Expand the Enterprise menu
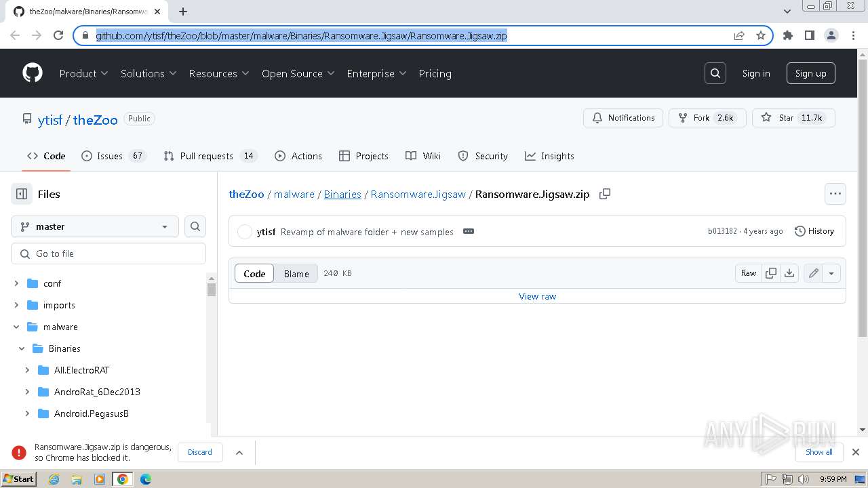Viewport: 868px width, 488px height. [376, 73]
